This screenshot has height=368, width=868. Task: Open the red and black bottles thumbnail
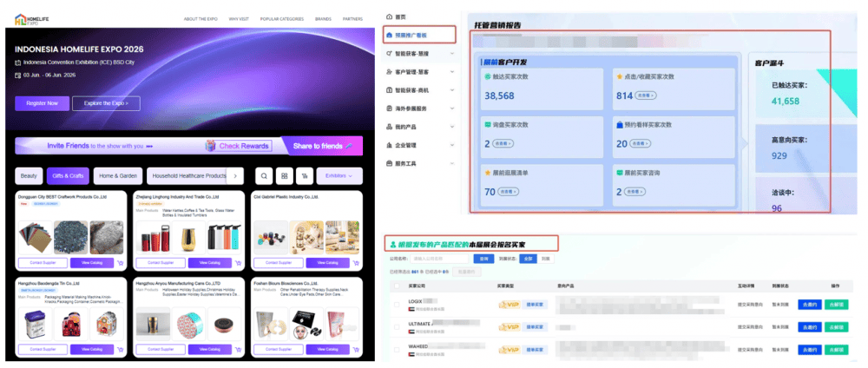point(152,238)
